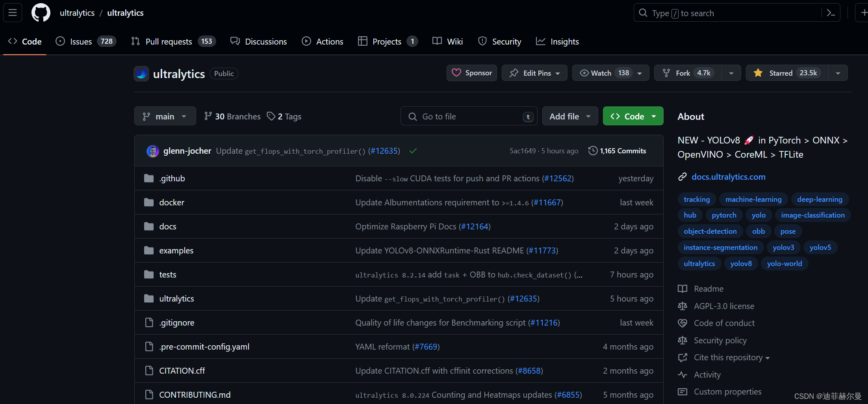Click the instance-segmentation topic tag
The height and width of the screenshot is (404, 868).
720,248
